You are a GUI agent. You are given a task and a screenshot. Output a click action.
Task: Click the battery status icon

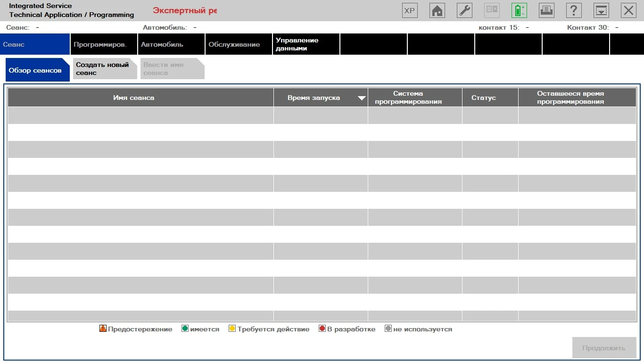tap(519, 10)
